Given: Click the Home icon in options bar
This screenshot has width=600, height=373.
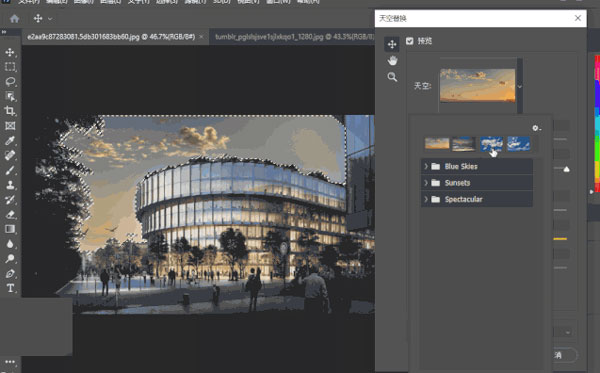Looking at the screenshot, I should [x=15, y=18].
